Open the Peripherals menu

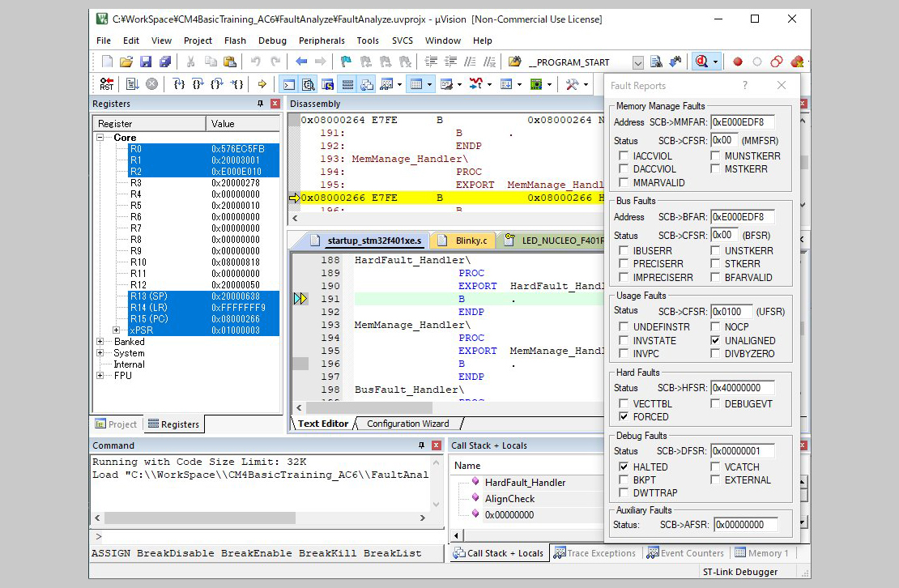(322, 40)
